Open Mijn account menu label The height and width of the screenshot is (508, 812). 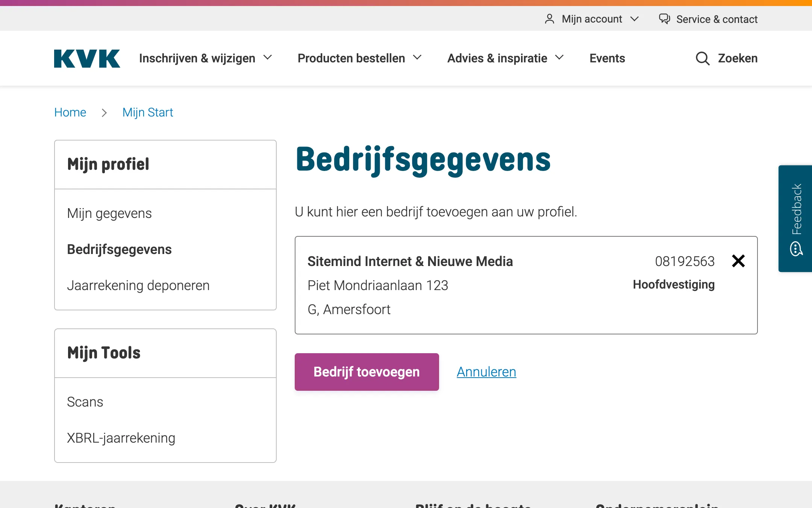pyautogui.click(x=592, y=19)
